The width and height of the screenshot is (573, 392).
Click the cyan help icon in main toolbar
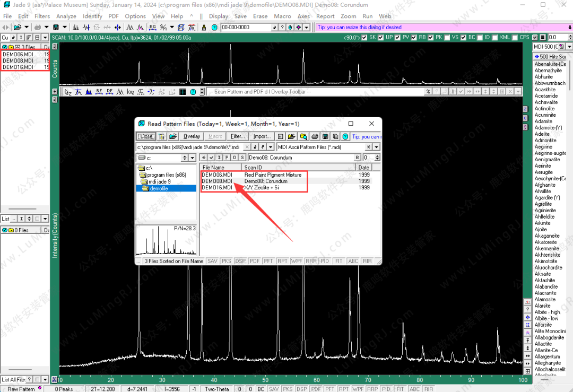tap(214, 27)
